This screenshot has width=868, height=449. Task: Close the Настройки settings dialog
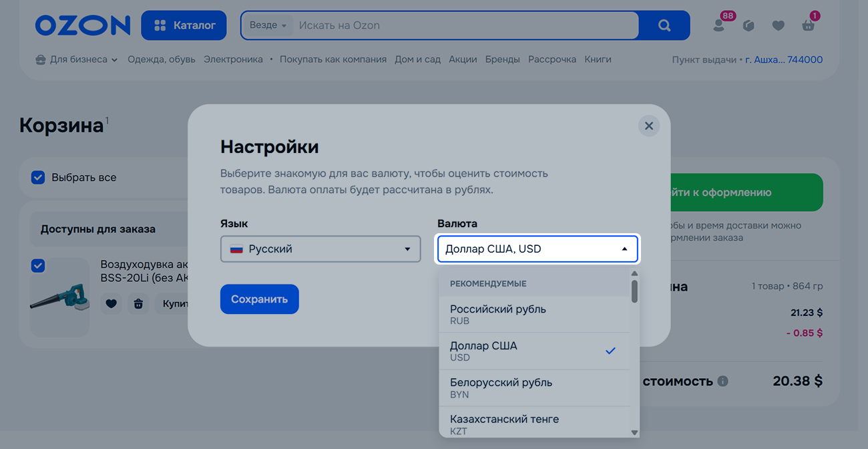(x=648, y=126)
